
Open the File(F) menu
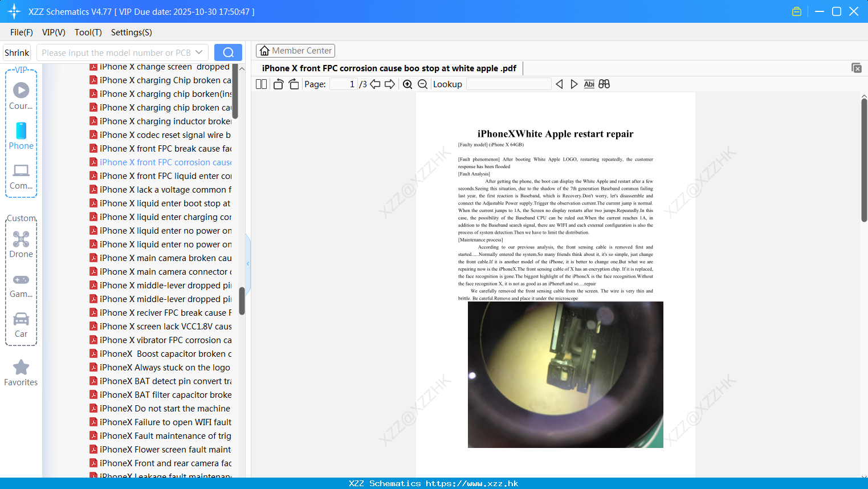click(x=22, y=32)
